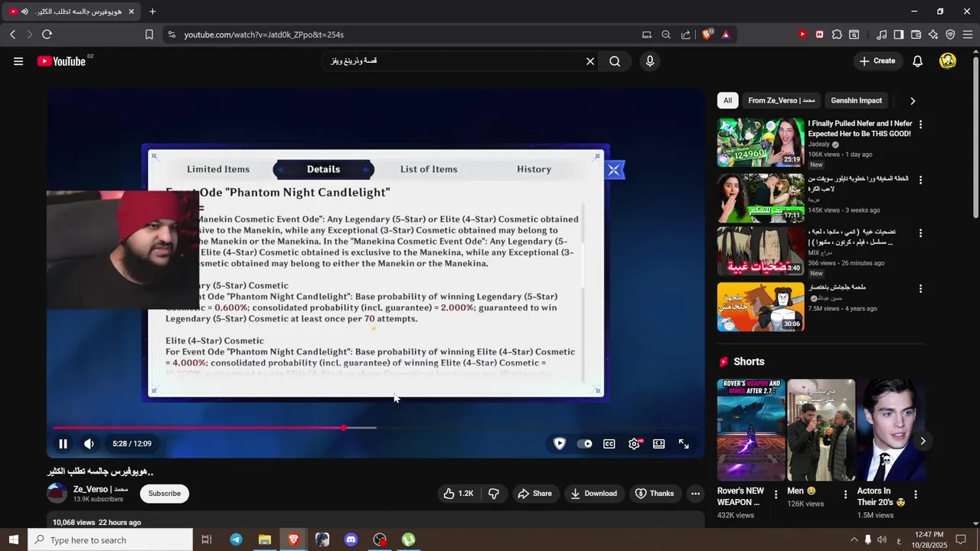Open Brave Rewards triangle icon
The height and width of the screenshot is (551, 980).
726,34
